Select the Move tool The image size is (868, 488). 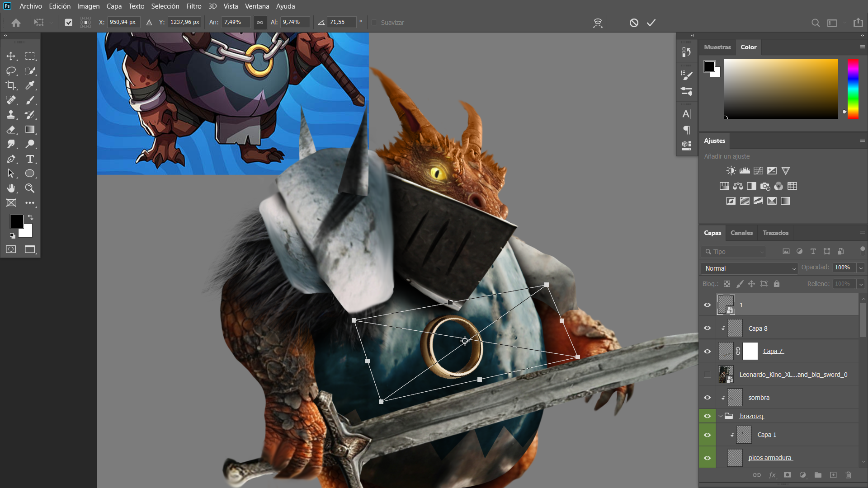tap(11, 56)
